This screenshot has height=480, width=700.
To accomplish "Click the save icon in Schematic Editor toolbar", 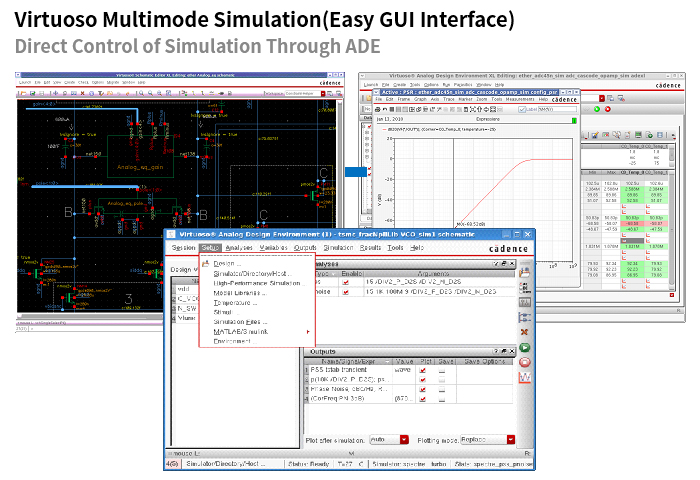I will tap(33, 93).
